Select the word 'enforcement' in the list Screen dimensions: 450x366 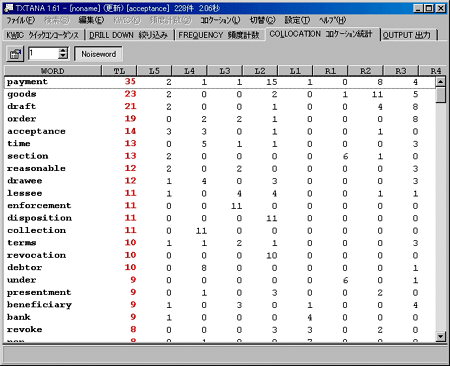pos(39,206)
